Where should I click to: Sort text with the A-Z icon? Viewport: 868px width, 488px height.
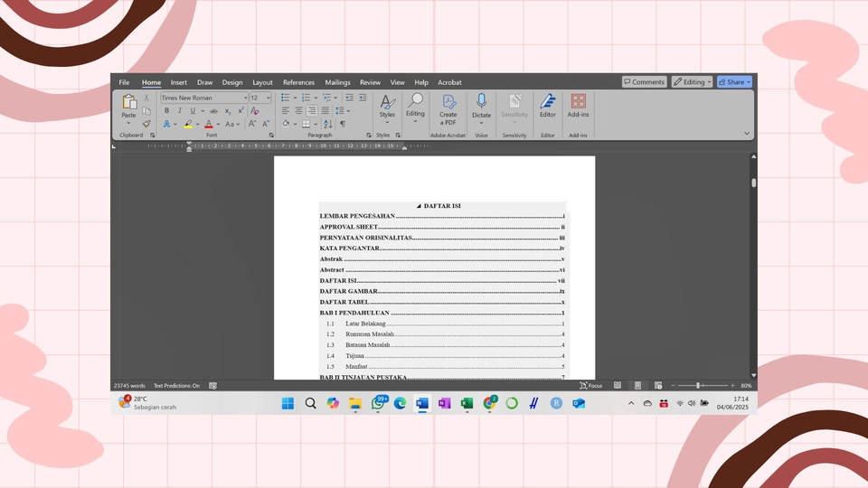(x=327, y=124)
